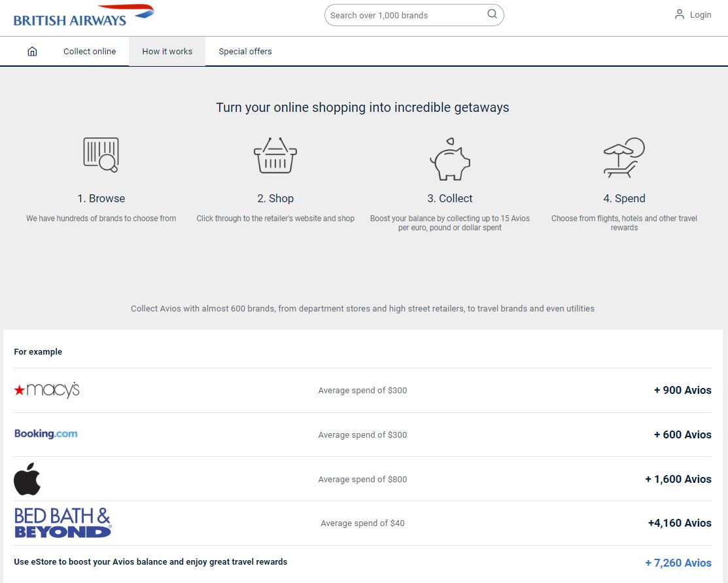Click 'Choose from flights, hotels and other travel rewards'
Screen dimensions: 728x583
624,223
